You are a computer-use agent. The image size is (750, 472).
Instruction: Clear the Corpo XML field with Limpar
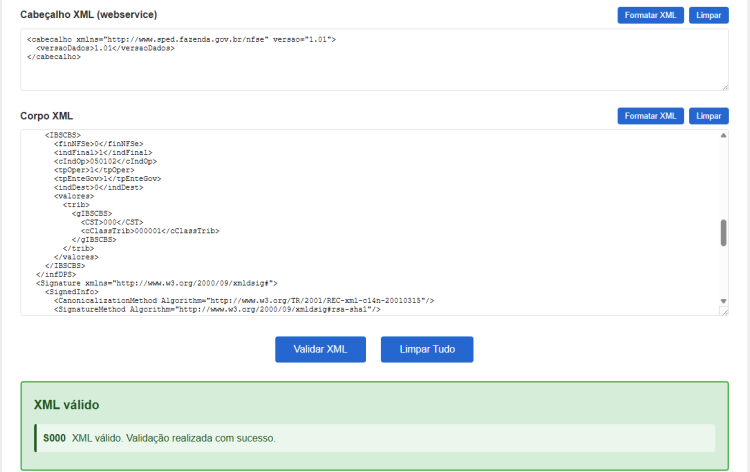pos(708,116)
